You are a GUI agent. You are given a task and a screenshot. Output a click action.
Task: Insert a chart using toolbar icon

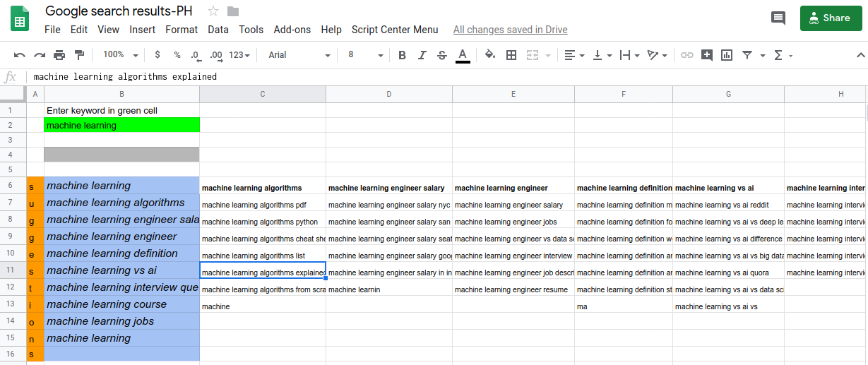pyautogui.click(x=727, y=55)
